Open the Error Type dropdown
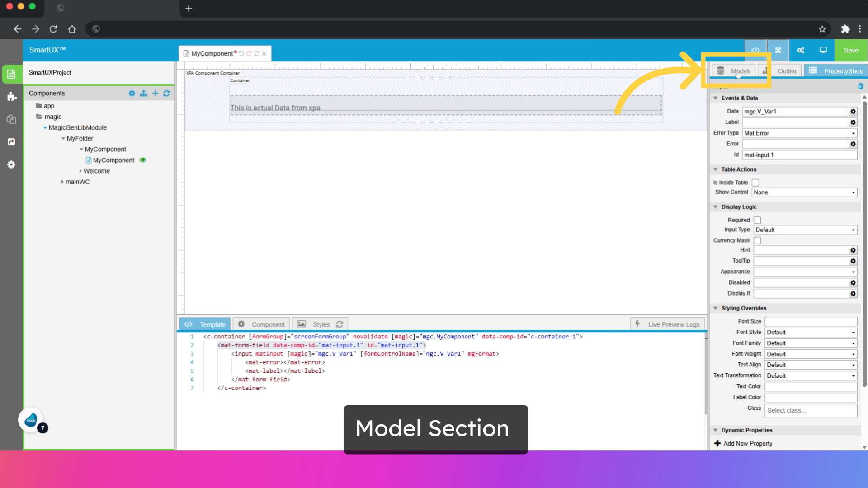Viewport: 868px width, 488px height. [x=799, y=133]
